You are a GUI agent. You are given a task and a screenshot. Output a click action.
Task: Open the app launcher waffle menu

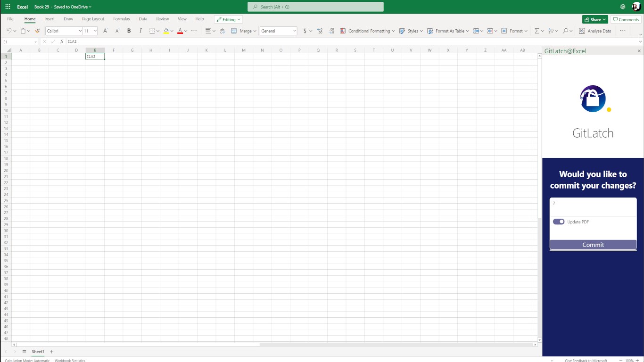[8, 7]
